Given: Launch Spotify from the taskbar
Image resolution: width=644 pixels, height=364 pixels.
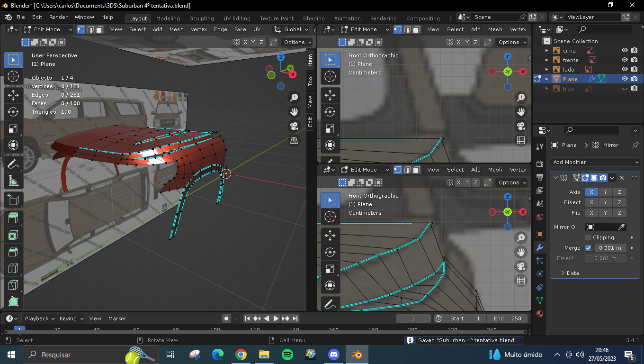Looking at the screenshot, I should [287, 355].
